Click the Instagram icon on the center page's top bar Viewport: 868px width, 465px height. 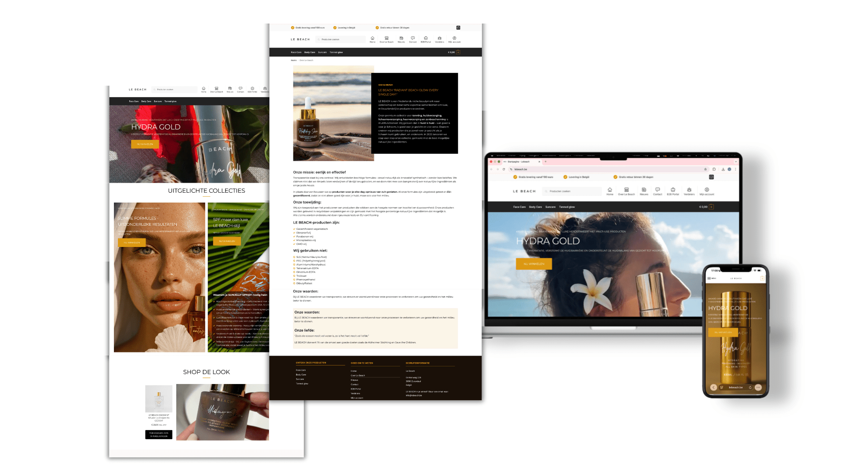click(458, 28)
